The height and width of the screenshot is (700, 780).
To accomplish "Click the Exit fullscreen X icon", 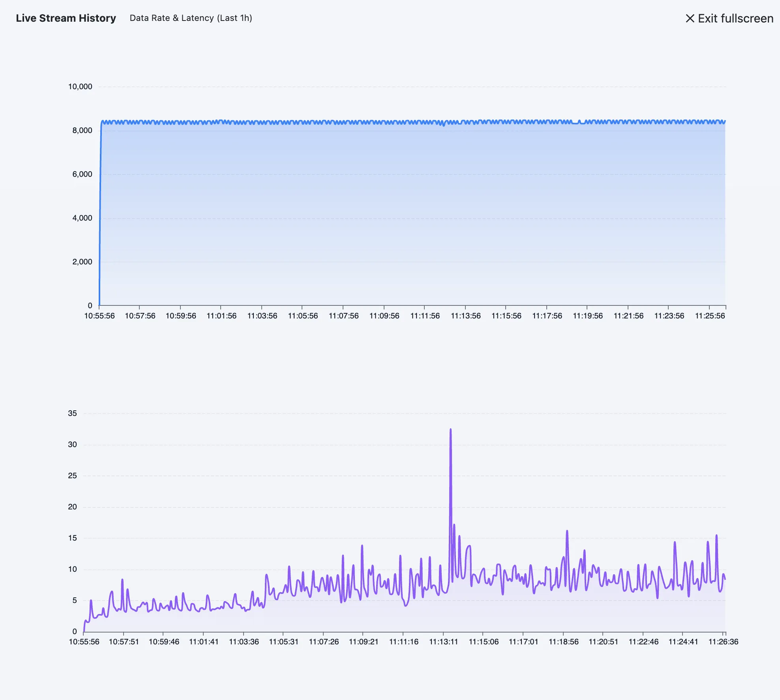I will [x=690, y=19].
